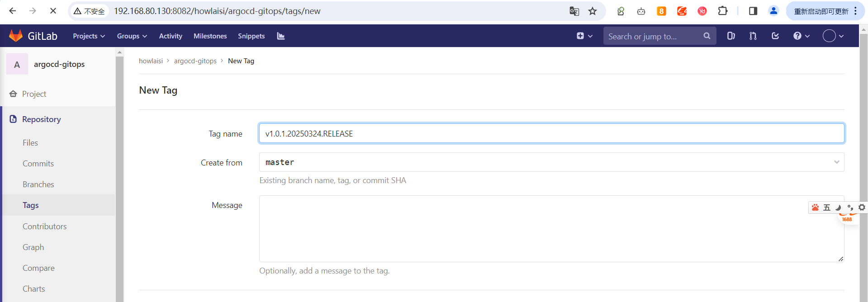
Task: Toggle the browser side panel
Action: pyautogui.click(x=753, y=11)
